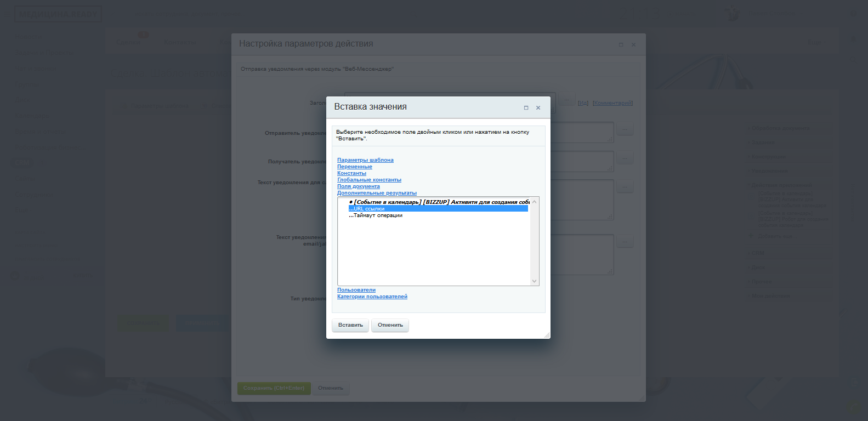The width and height of the screenshot is (868, 421).
Task: Open the Переменные section link
Action: pos(354,167)
